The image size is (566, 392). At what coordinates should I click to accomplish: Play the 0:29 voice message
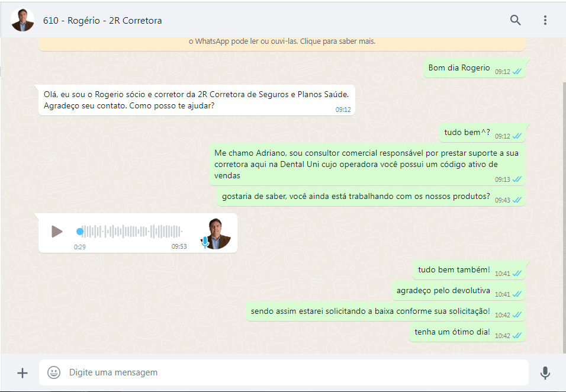click(57, 232)
